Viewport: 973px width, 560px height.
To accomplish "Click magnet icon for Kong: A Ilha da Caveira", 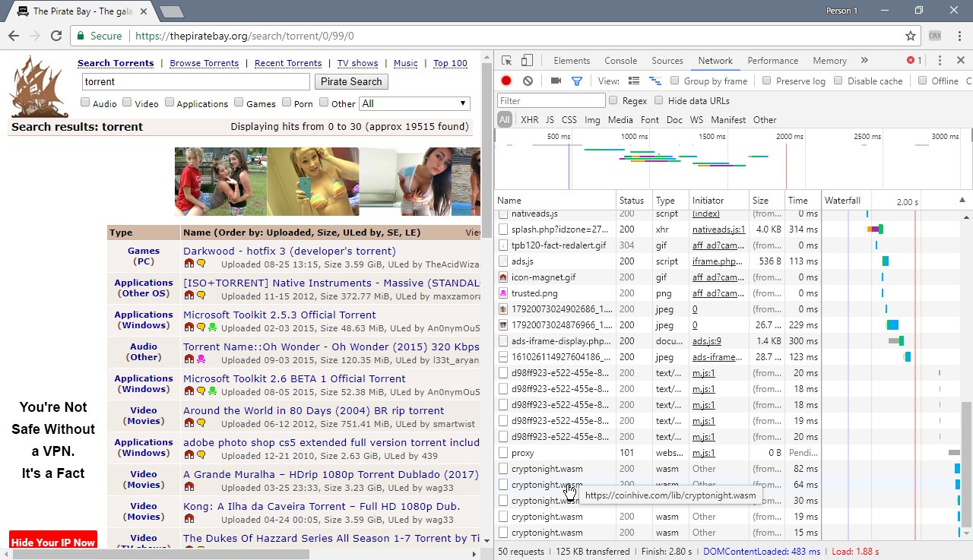I will click(189, 519).
